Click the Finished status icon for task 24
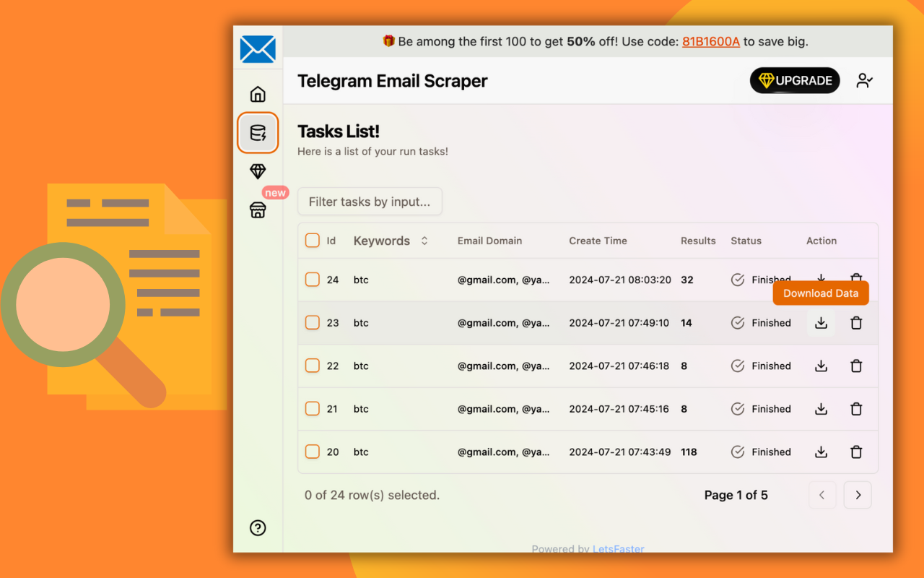 [x=738, y=280]
